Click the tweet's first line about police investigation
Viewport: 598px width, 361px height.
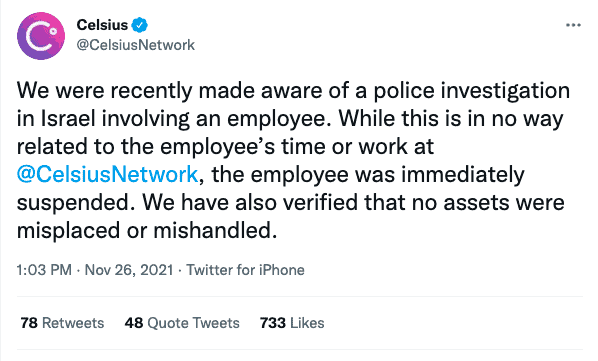[293, 91]
